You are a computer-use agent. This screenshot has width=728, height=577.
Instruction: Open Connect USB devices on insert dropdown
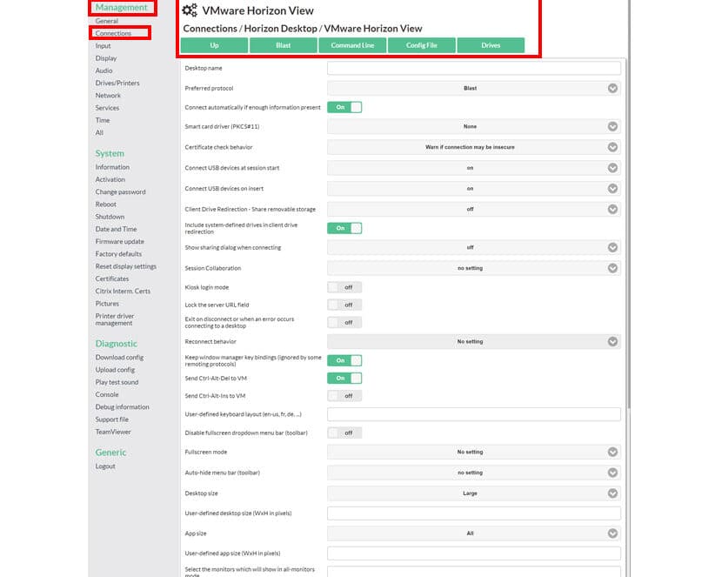(x=473, y=189)
